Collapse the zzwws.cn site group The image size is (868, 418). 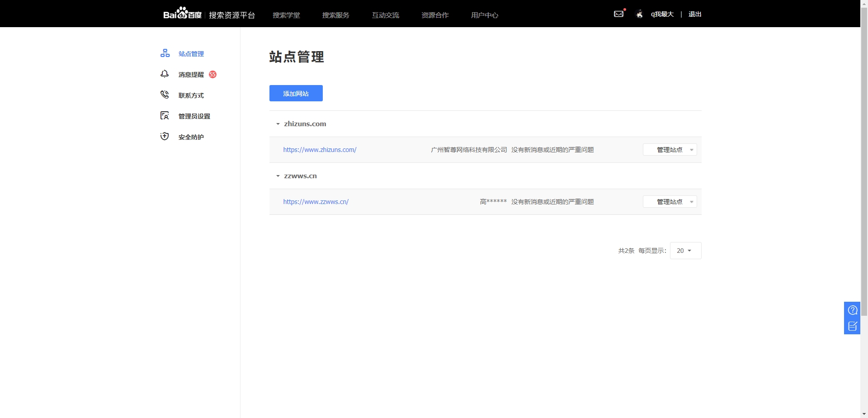(x=278, y=176)
